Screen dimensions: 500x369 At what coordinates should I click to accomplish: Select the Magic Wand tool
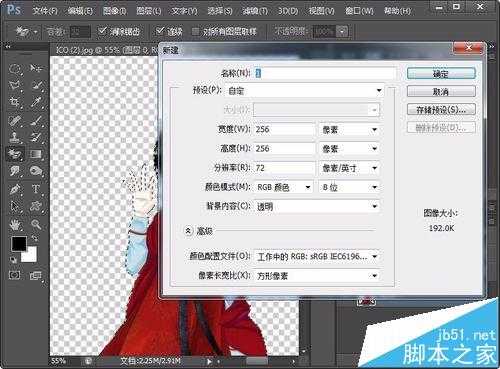36,85
